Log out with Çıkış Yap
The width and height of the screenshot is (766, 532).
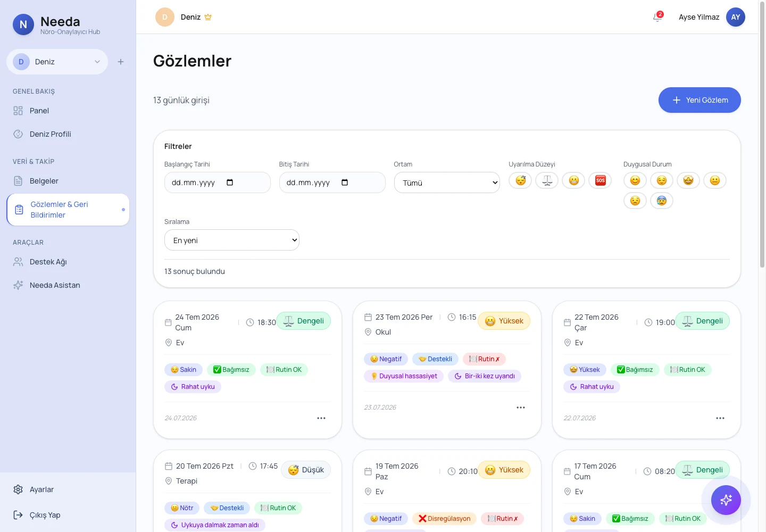[68, 515]
